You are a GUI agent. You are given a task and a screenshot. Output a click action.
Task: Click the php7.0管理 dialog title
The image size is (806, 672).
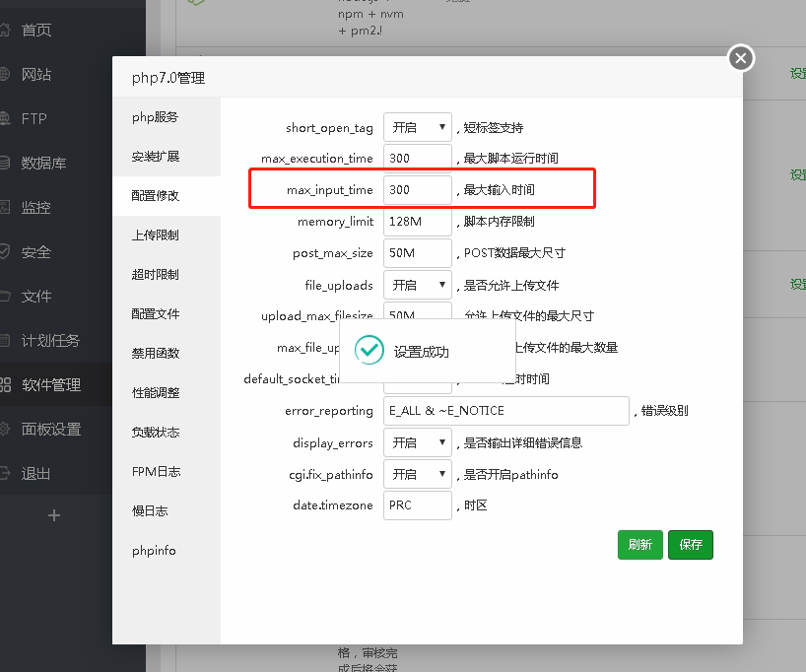click(x=168, y=78)
